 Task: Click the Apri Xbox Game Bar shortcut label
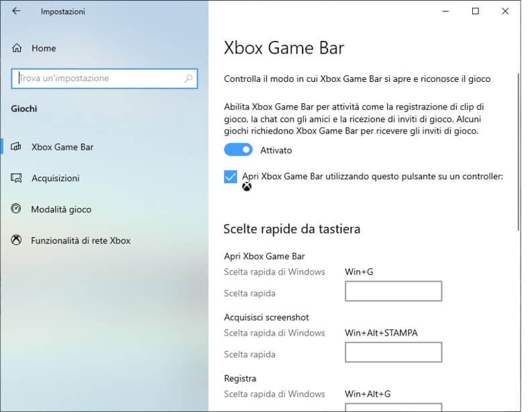click(264, 256)
